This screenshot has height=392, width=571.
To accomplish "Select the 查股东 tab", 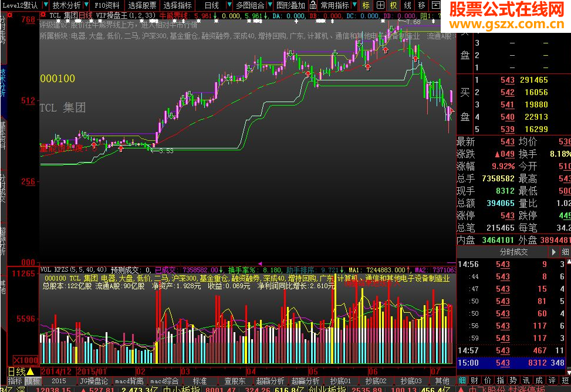I will point(235,381).
